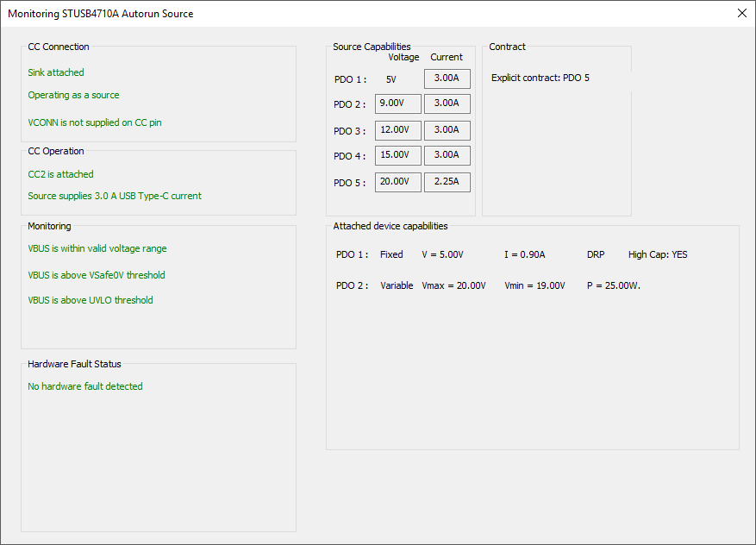
Task: Click 'VBUS is above VSafe0V threshold'
Action: 97,275
